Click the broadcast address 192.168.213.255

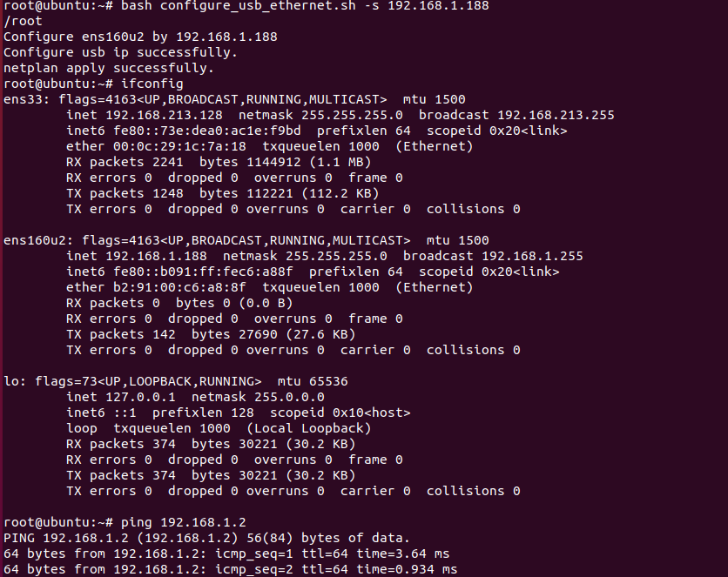(x=547, y=115)
